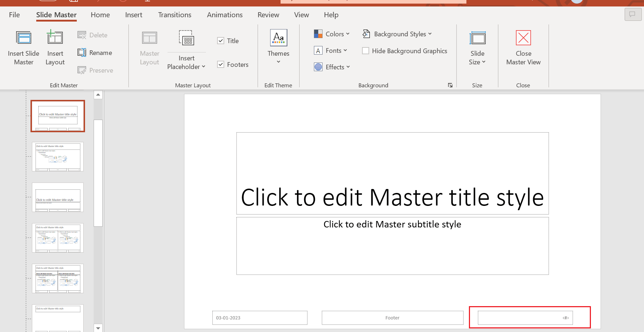Viewport: 644px width, 332px height.
Task: Click the Delete layout icon
Action: pos(82,35)
